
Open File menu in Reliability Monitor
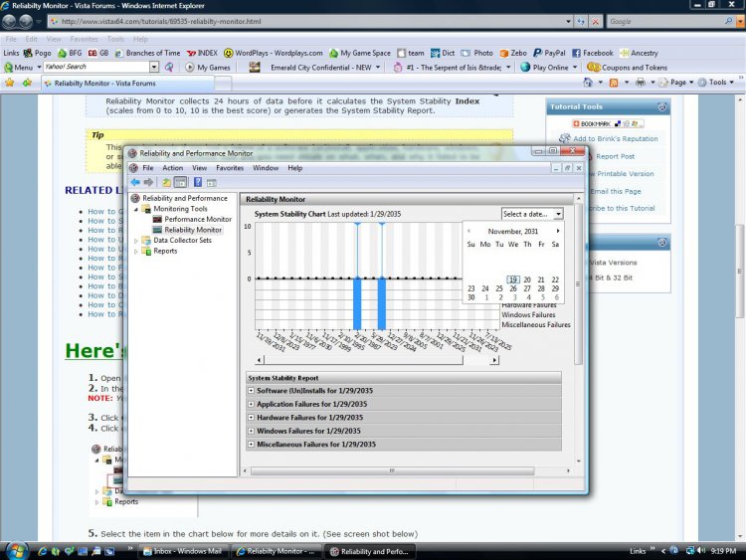coord(148,168)
